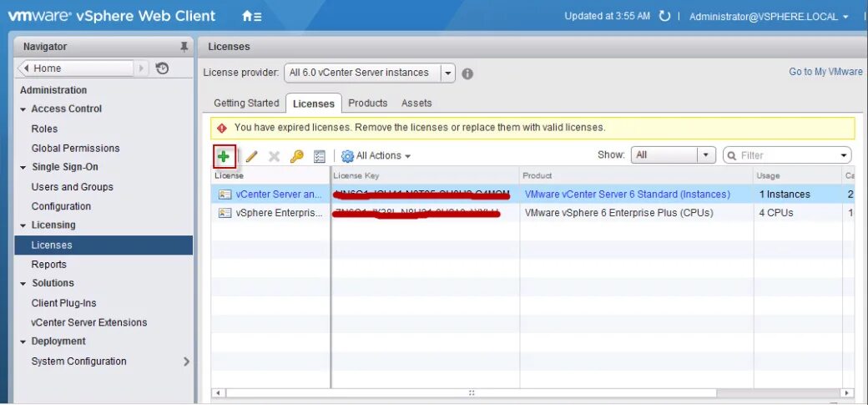Click the horizontal scrollbar left arrow

tap(219, 392)
